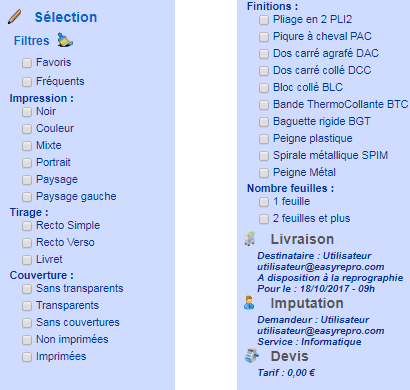410x390 pixels.
Task: Click the Livraison delivery cart icon
Action: tap(250, 239)
